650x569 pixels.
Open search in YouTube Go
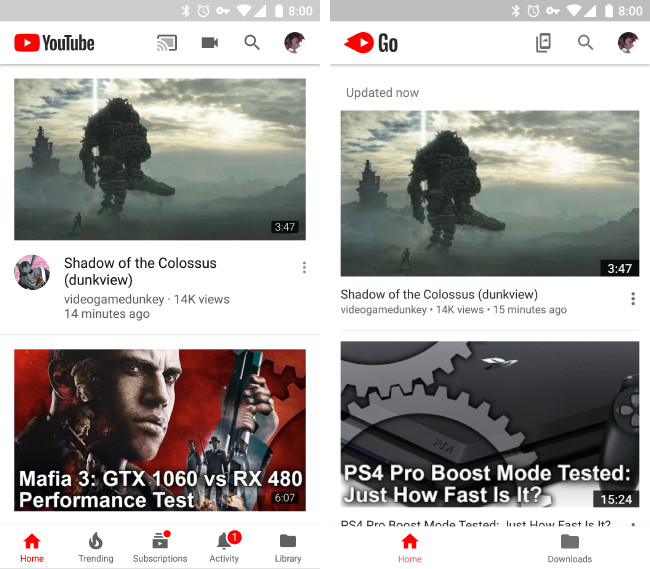pos(585,42)
